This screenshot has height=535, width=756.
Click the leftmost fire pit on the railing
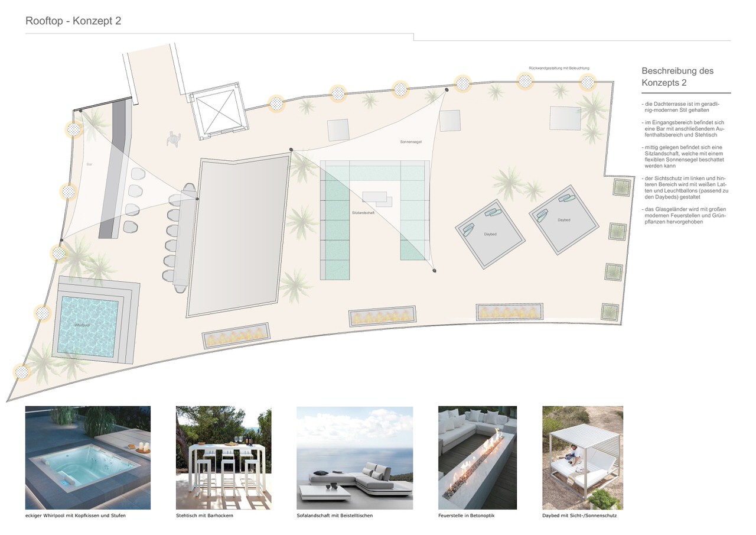[x=236, y=336]
